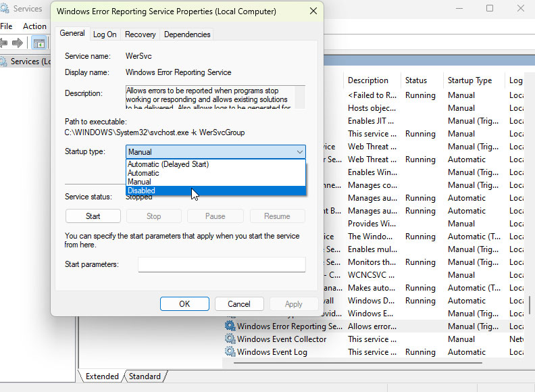Click the gear icon beside Windows Event Collector

[230, 339]
